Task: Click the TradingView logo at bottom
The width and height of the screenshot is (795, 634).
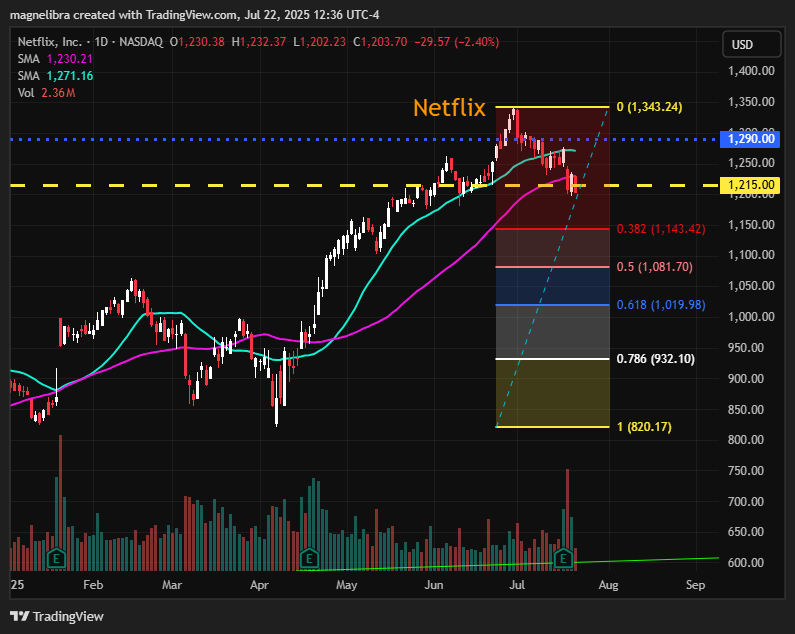Action: tap(56, 616)
